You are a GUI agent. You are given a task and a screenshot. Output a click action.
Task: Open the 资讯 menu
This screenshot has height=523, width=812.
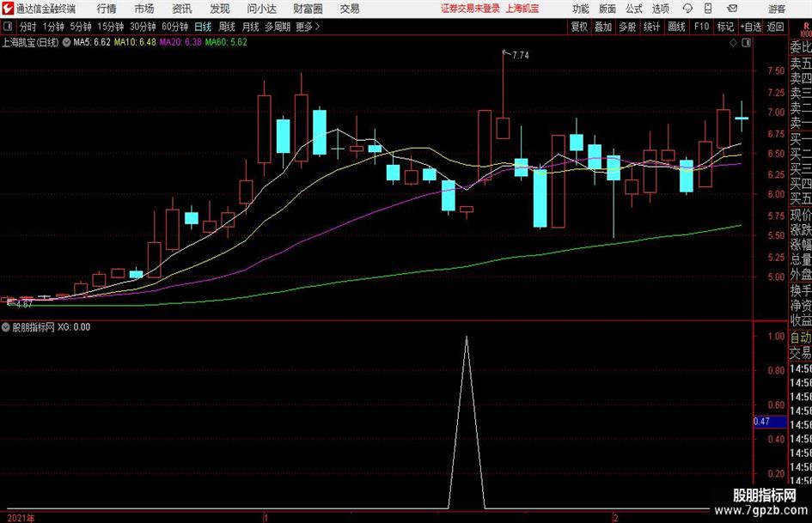(x=182, y=9)
